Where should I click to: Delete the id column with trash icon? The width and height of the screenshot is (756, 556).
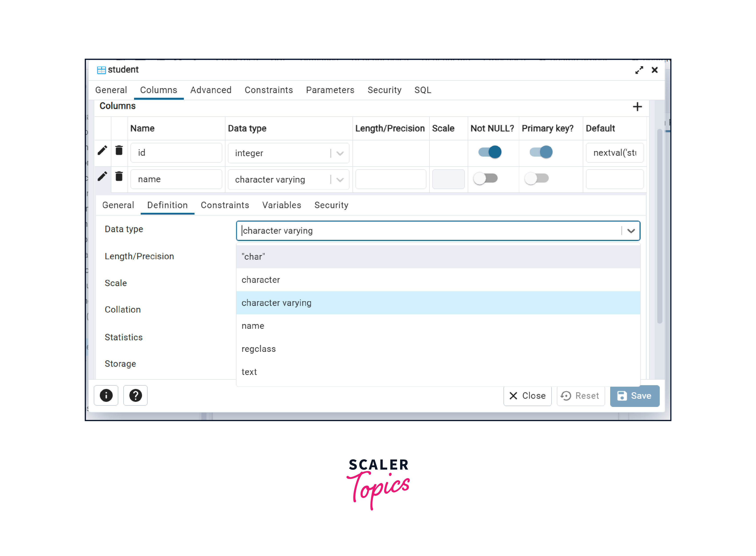(119, 150)
